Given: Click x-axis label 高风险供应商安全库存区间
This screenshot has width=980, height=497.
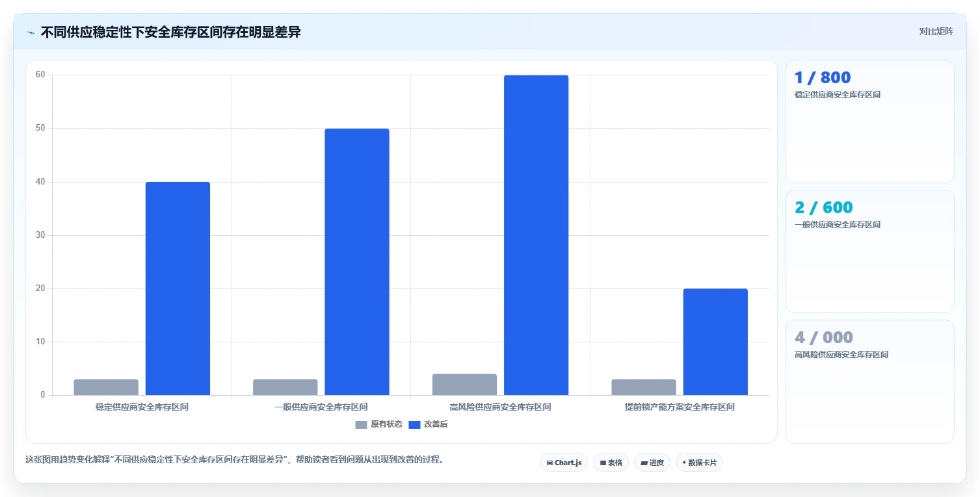Looking at the screenshot, I should click(x=500, y=407).
